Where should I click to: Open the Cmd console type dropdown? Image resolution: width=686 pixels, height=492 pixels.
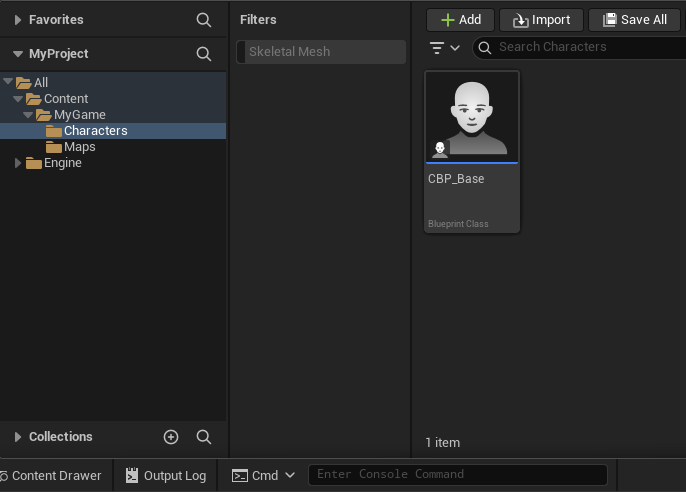(264, 476)
